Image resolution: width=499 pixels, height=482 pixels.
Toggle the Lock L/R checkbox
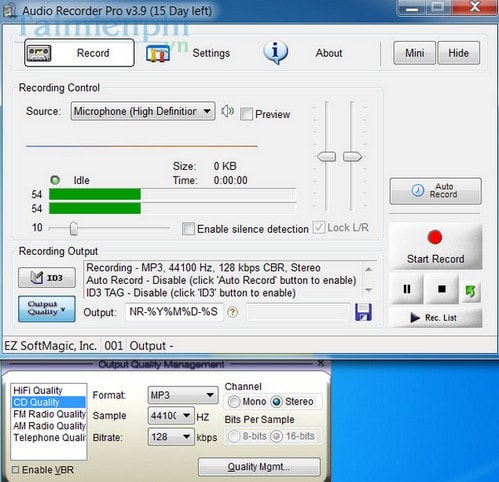click(319, 228)
